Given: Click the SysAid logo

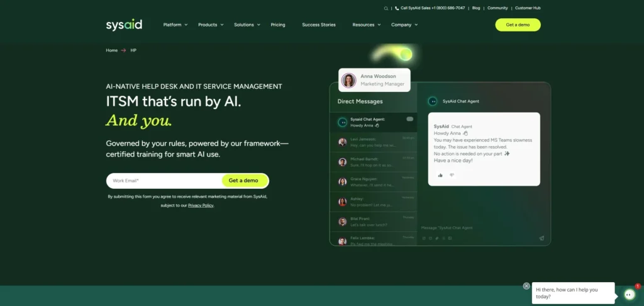Looking at the screenshot, I should pyautogui.click(x=124, y=25).
